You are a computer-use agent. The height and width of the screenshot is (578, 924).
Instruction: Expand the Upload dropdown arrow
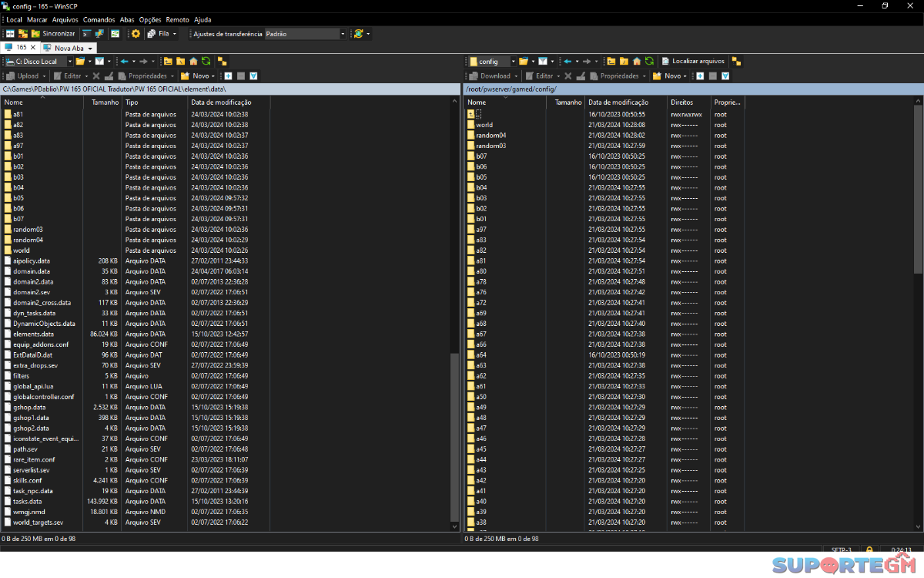44,76
